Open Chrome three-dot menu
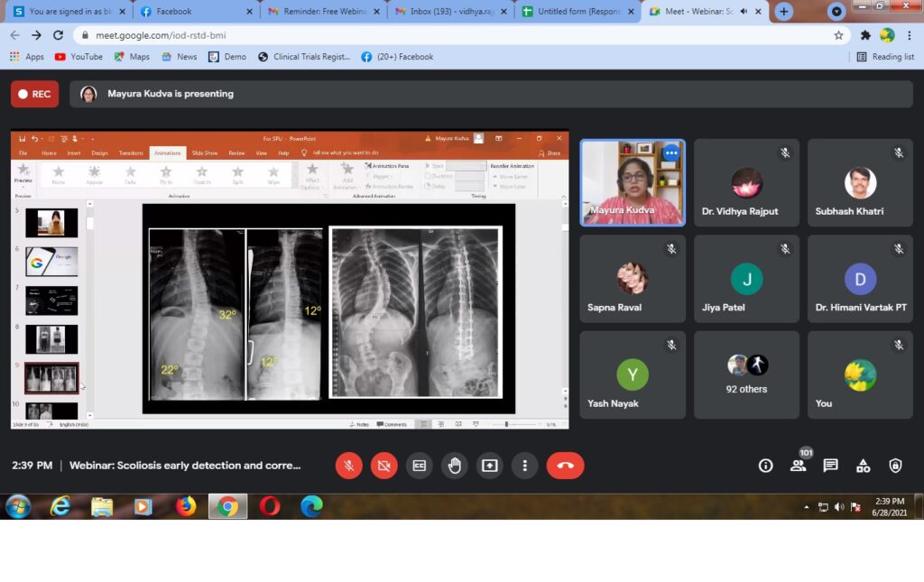 click(x=910, y=35)
